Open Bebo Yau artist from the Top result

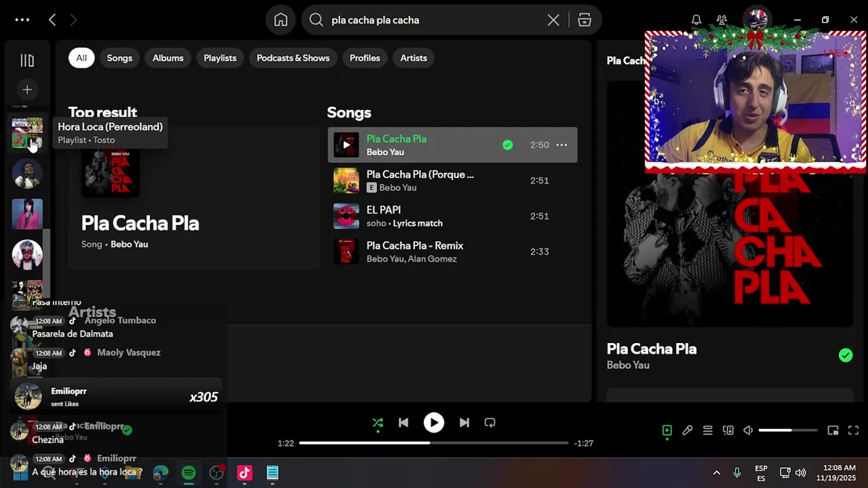[130, 244]
